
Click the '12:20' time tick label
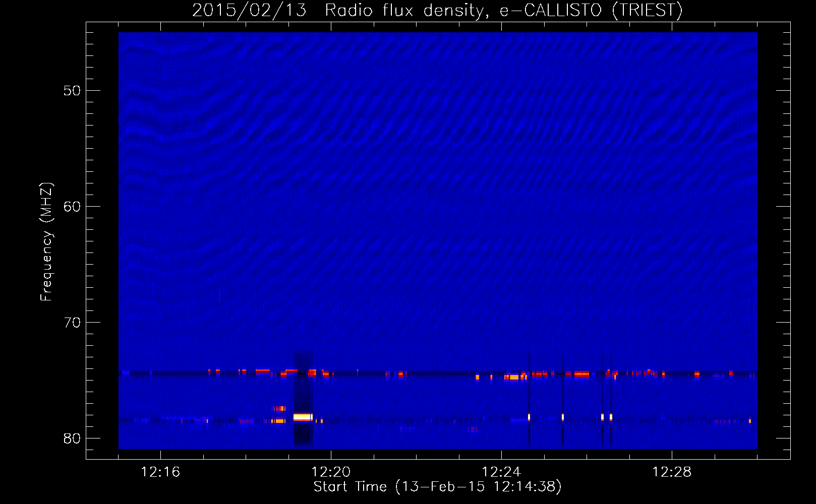coord(331,472)
